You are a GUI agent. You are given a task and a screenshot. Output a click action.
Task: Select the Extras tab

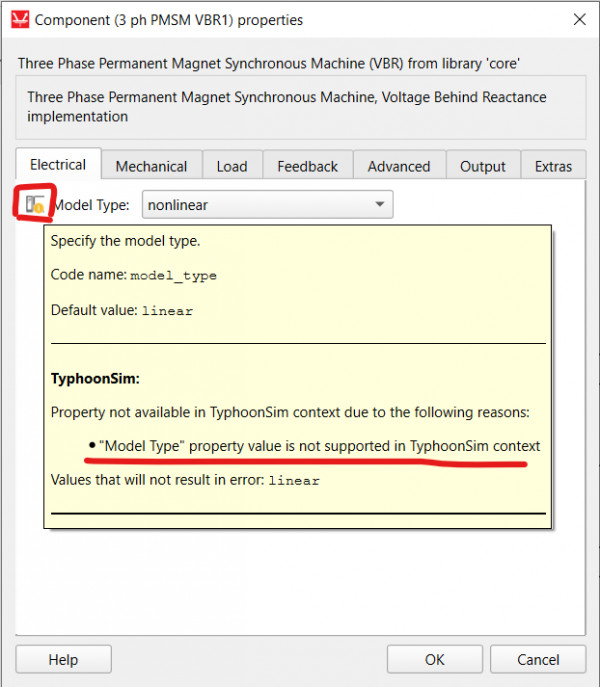pos(553,166)
